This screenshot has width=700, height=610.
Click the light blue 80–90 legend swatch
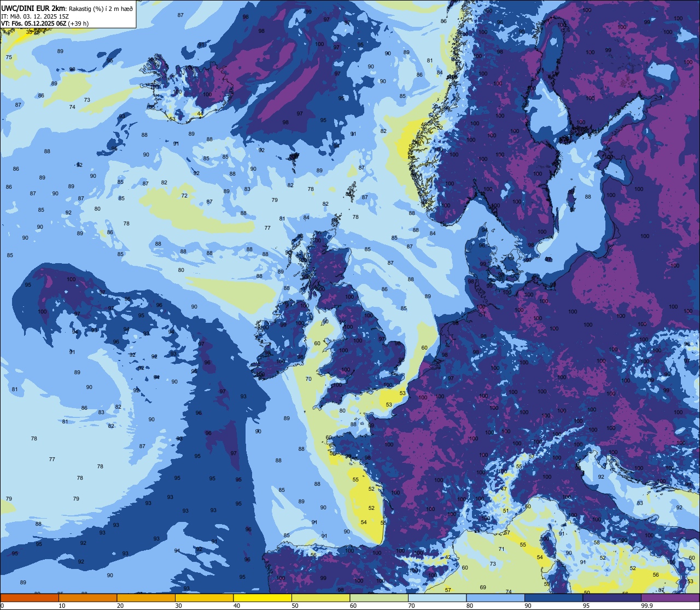tap(495, 597)
